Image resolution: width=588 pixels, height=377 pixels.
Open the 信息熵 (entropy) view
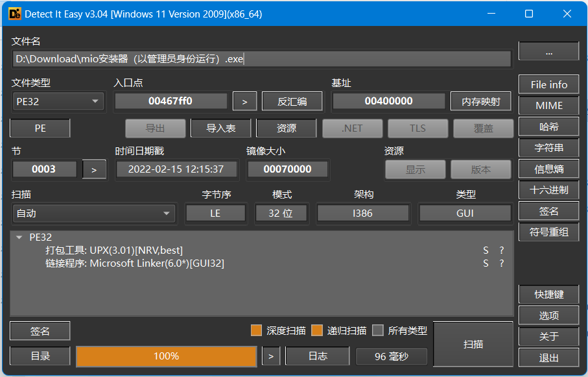[x=548, y=169]
